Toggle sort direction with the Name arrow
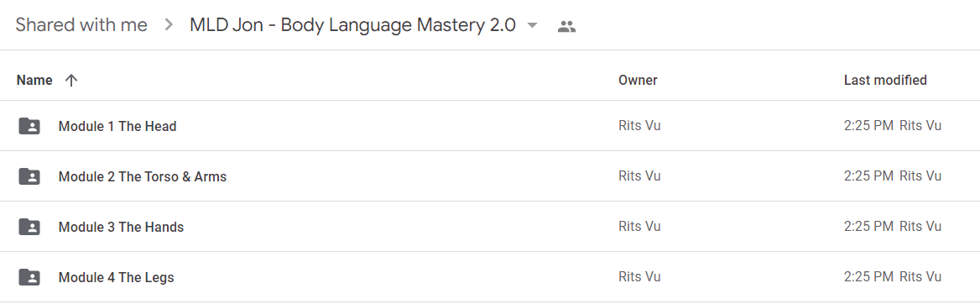This screenshot has height=304, width=980. pos(71,80)
